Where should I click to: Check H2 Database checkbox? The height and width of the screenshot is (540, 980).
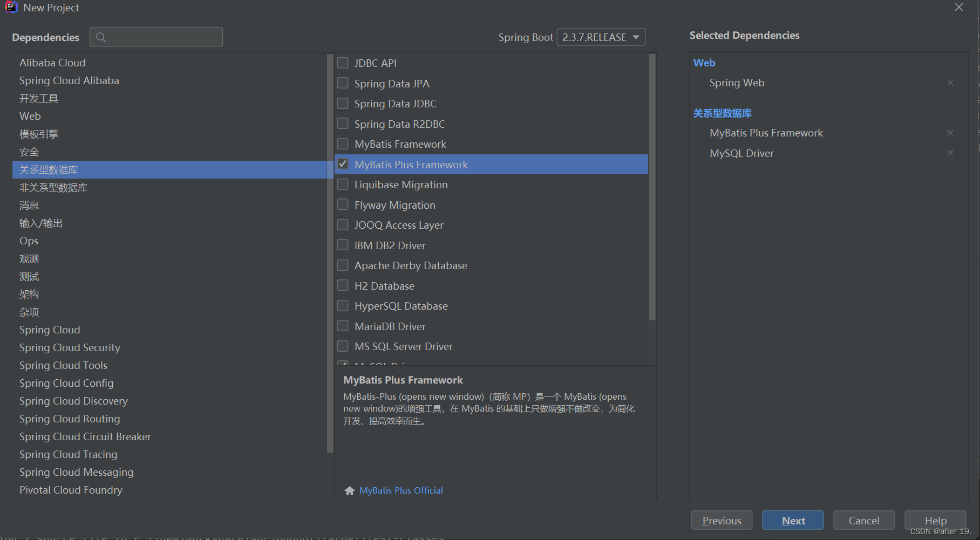click(x=343, y=285)
